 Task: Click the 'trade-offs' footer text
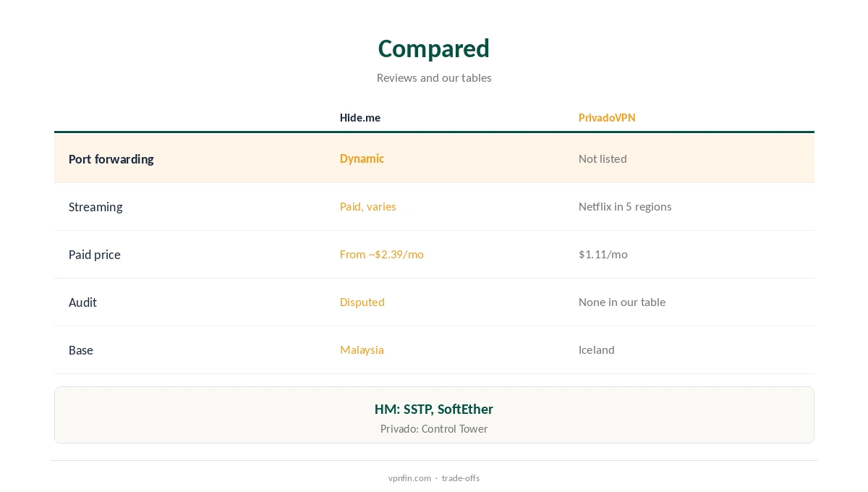pos(461,478)
